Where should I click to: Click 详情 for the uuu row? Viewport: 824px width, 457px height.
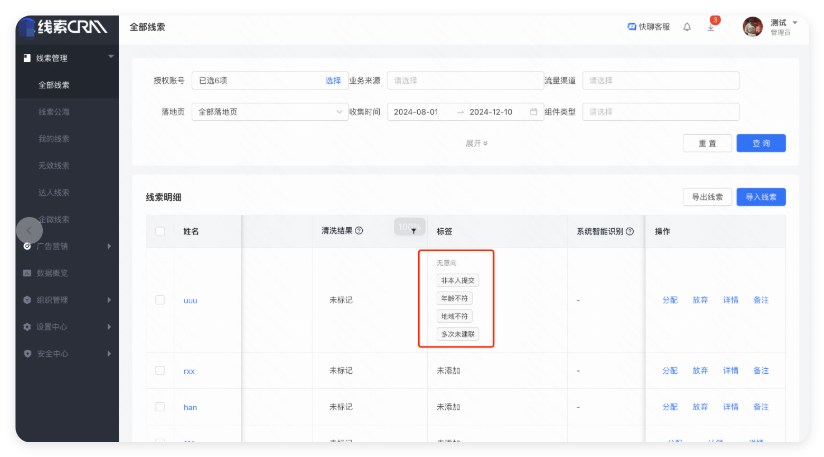[x=730, y=300]
